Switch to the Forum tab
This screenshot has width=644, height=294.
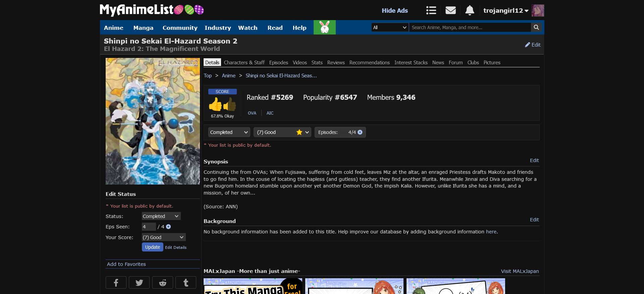point(456,63)
